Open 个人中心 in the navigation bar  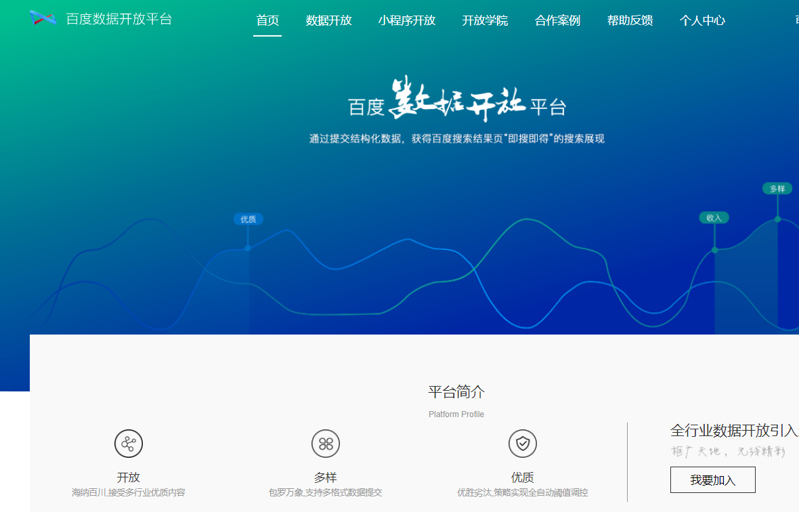click(702, 20)
